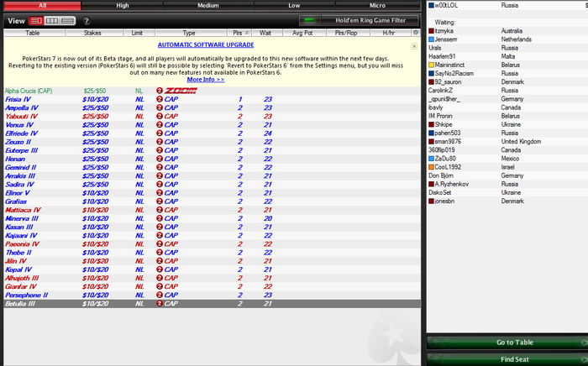Image resolution: width=588 pixels, height=366 pixels.
Task: Switch to the third compact view icon
Action: tap(67, 21)
